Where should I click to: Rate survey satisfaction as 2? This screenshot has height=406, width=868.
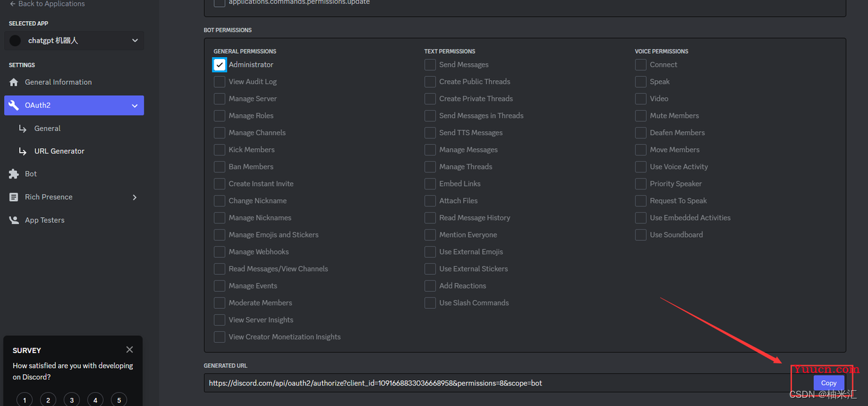pos(48,400)
